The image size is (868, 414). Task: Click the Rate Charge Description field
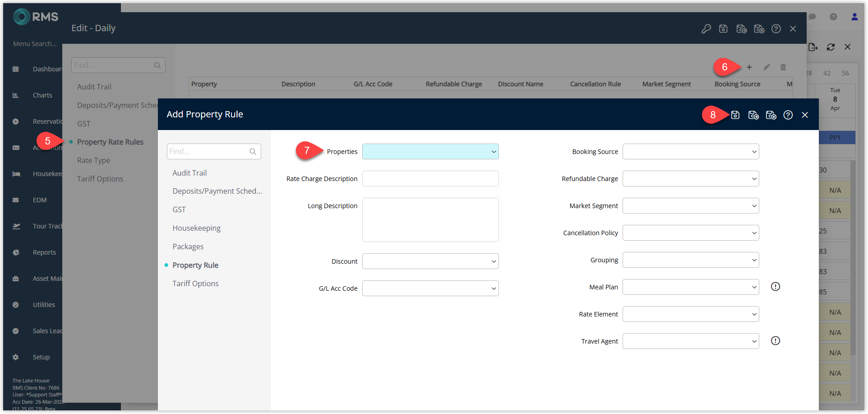click(430, 179)
